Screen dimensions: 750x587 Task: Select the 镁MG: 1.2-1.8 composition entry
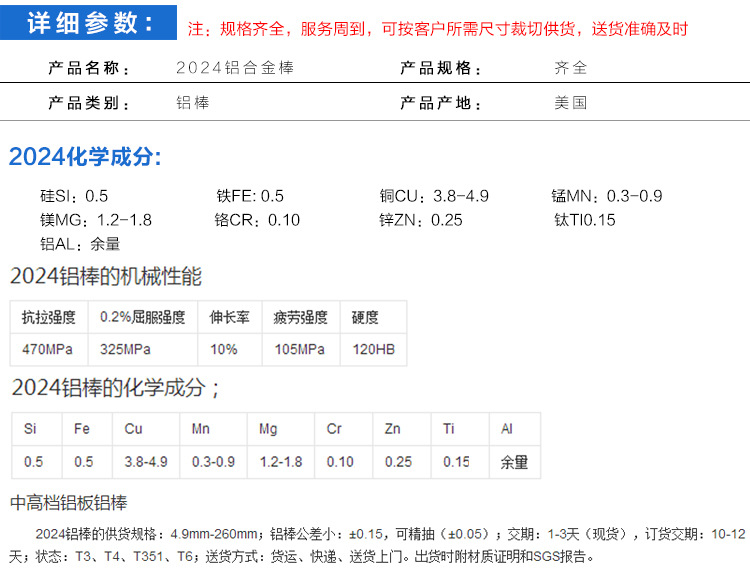coord(96,220)
